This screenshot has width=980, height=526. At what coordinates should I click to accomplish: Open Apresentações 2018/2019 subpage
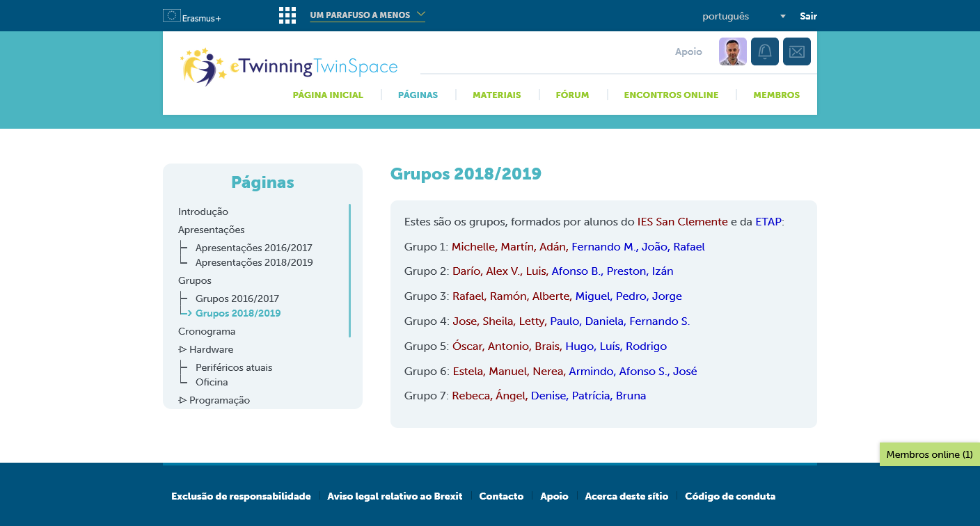pyautogui.click(x=254, y=262)
